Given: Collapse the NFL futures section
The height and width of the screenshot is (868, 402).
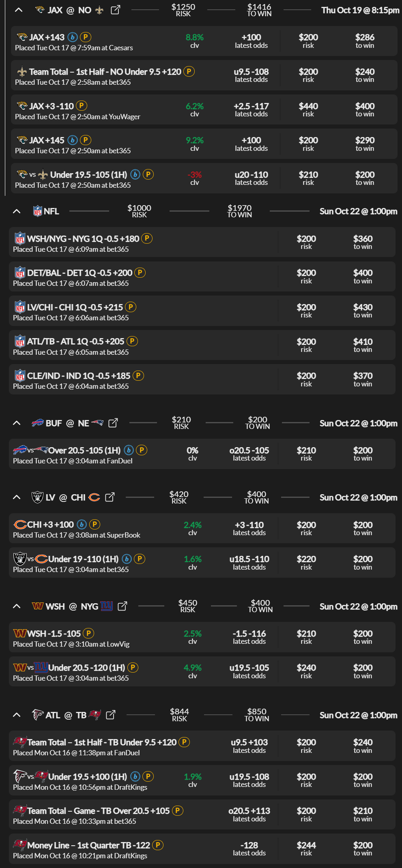Looking at the screenshot, I should 16,211.
